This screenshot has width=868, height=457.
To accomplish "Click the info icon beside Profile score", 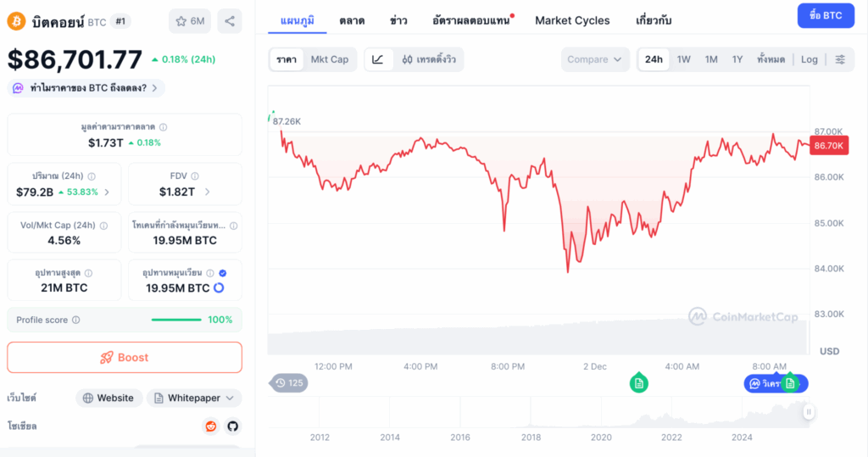I will click(x=76, y=320).
